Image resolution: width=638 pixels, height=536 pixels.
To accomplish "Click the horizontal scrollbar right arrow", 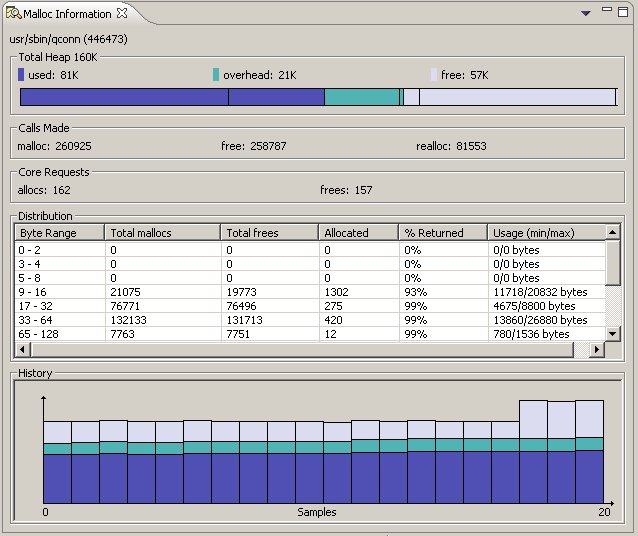I will pos(597,350).
